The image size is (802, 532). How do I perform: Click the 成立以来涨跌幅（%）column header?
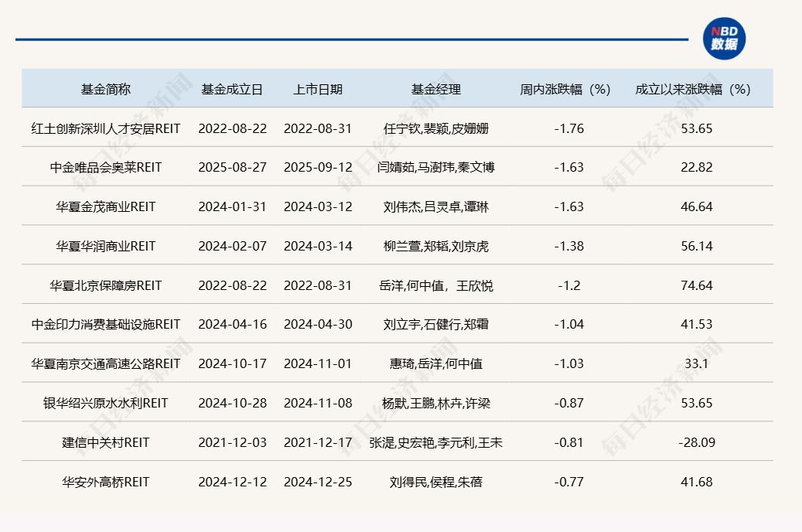pyautogui.click(x=696, y=89)
